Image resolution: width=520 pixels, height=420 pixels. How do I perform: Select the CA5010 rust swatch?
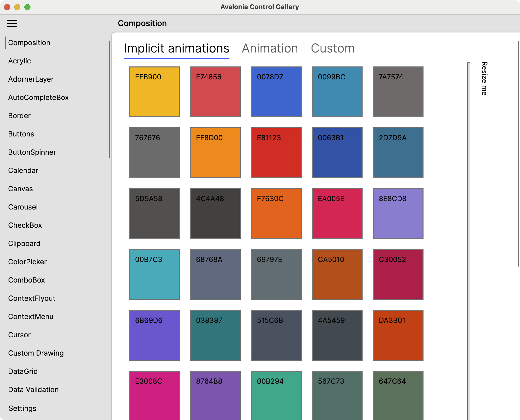pos(337,274)
